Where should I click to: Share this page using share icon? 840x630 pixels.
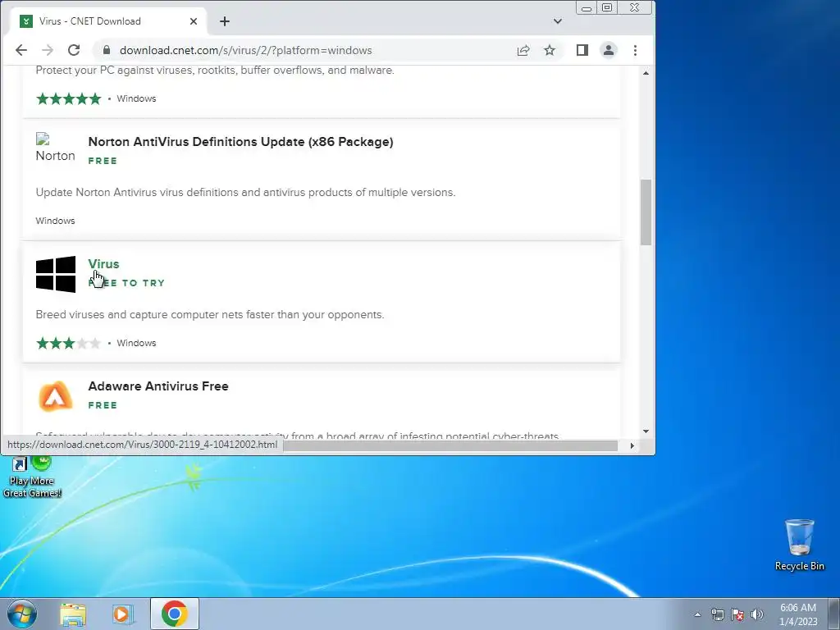click(523, 50)
